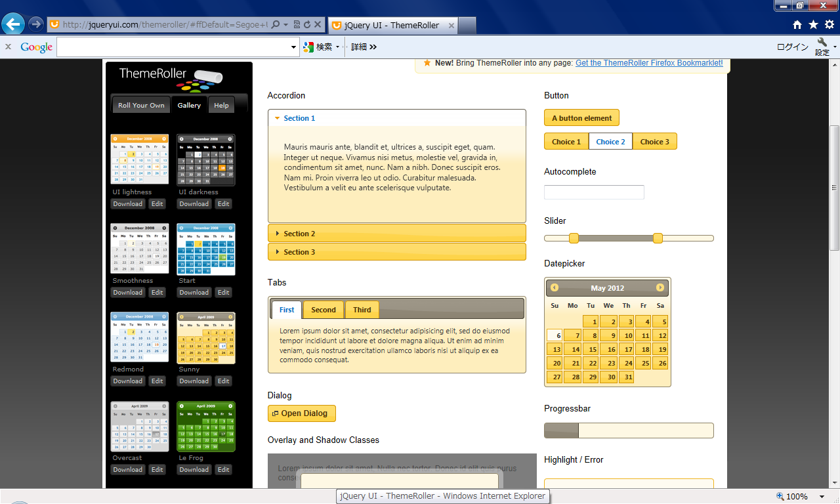Switch to the Second tab
The width and height of the screenshot is (840, 504).
pyautogui.click(x=323, y=310)
